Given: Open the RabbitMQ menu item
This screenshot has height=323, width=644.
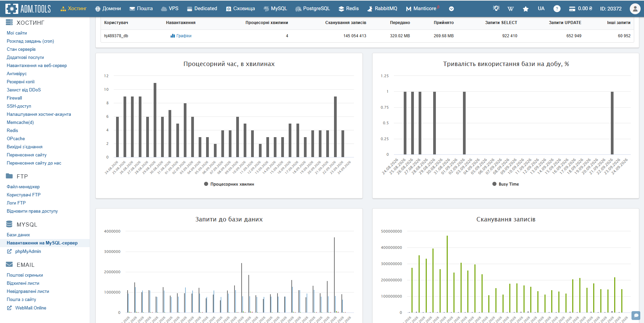Looking at the screenshot, I should coord(382,8).
